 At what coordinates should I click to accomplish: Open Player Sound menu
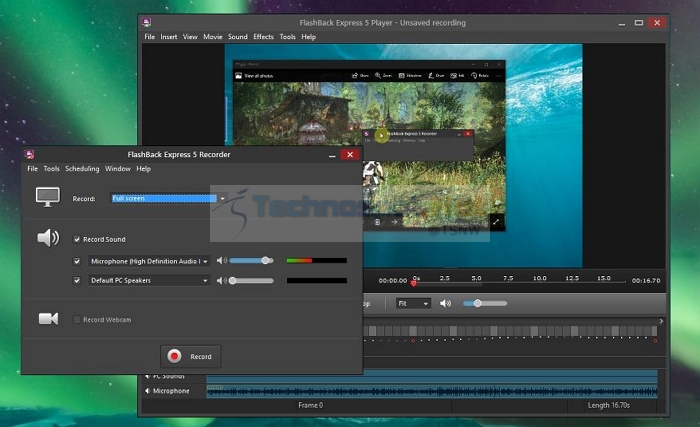238,37
